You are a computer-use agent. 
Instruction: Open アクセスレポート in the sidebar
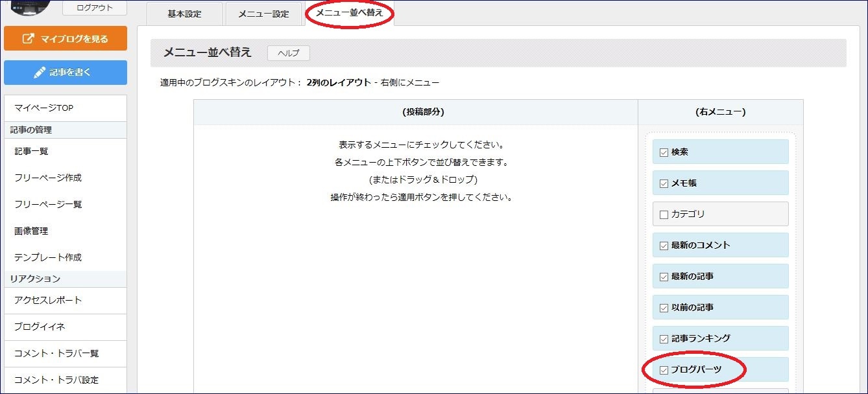[66, 300]
